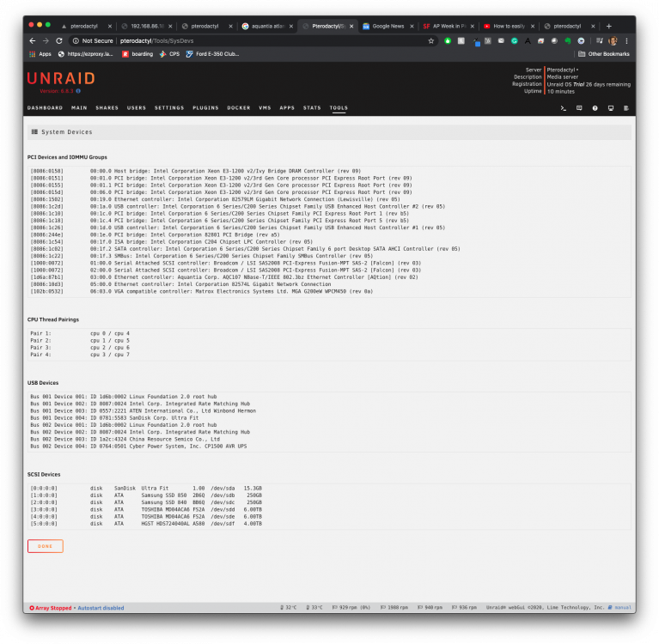Click the Aquantia AQC107 Ethernet controller row

point(224,277)
